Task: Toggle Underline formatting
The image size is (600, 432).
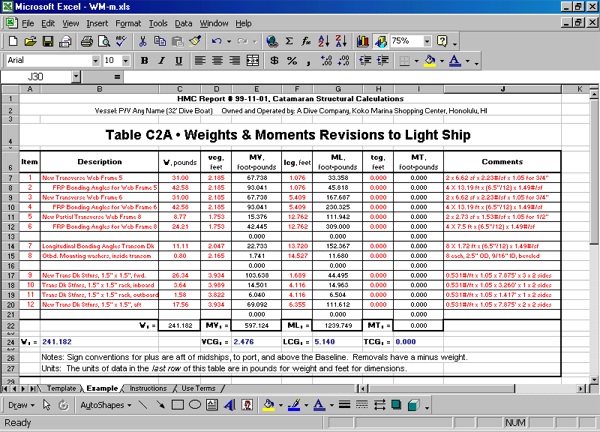Action: pos(178,61)
